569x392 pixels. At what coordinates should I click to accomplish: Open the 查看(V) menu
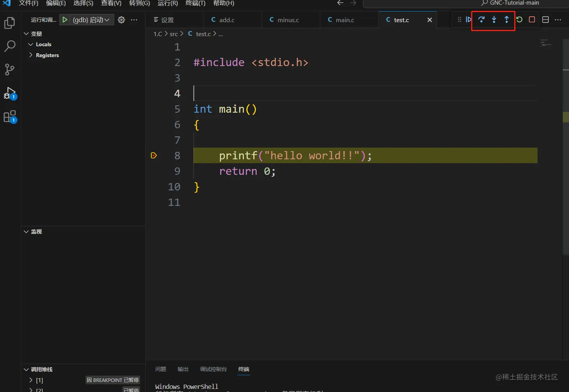[111, 3]
